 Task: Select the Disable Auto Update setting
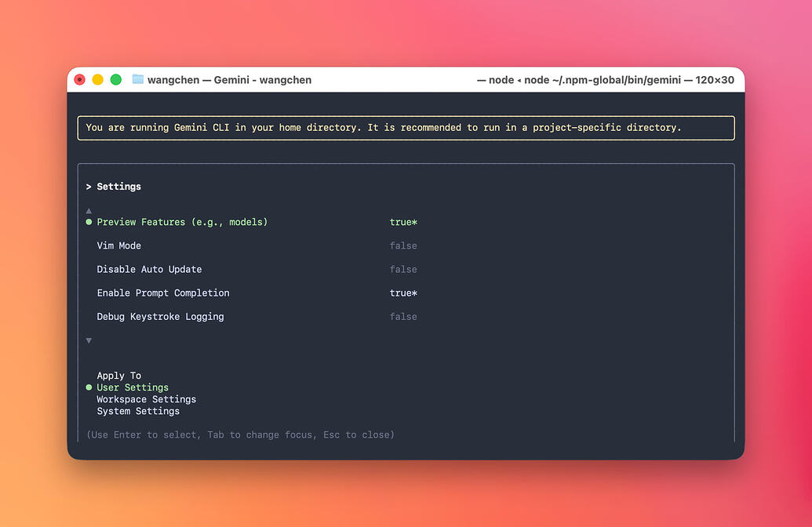[x=149, y=269]
